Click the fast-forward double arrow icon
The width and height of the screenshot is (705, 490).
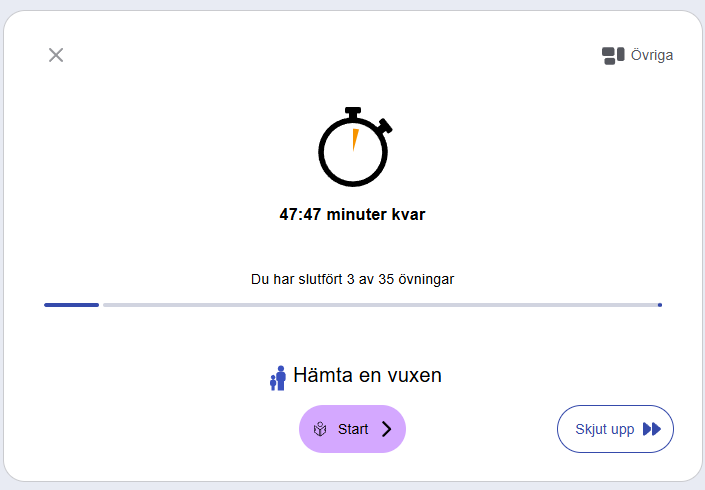[652, 429]
